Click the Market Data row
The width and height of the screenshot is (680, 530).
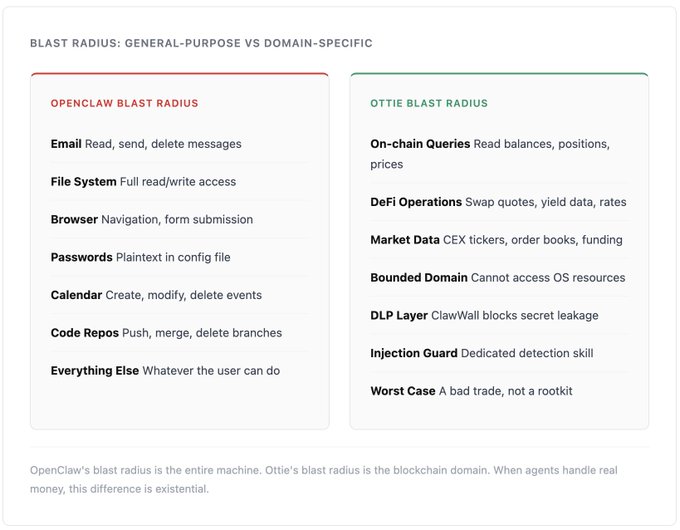496,240
